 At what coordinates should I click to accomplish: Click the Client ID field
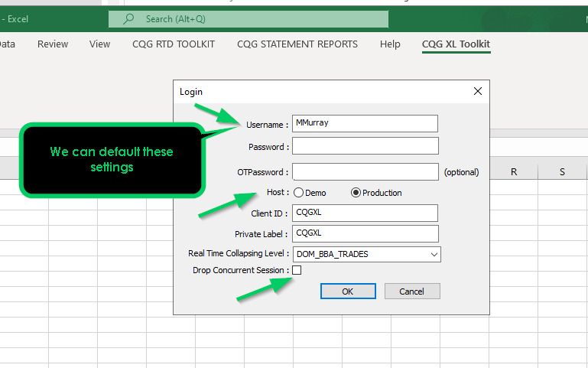tap(365, 213)
